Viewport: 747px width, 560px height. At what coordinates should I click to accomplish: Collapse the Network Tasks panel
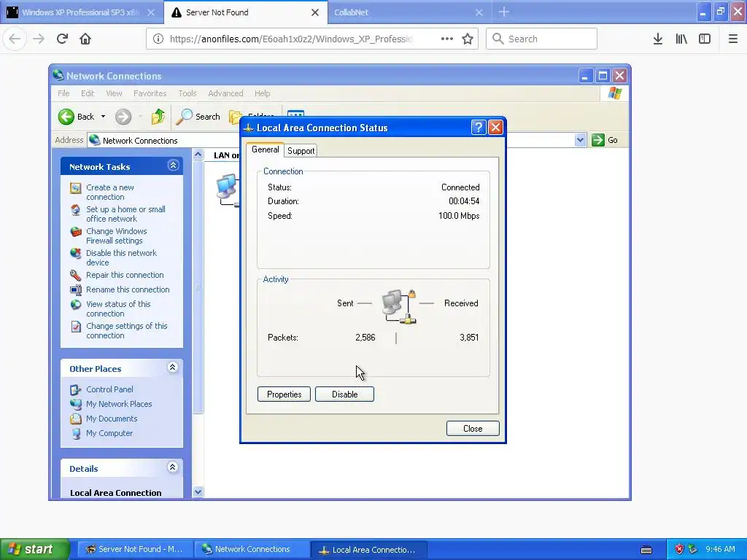[173, 166]
